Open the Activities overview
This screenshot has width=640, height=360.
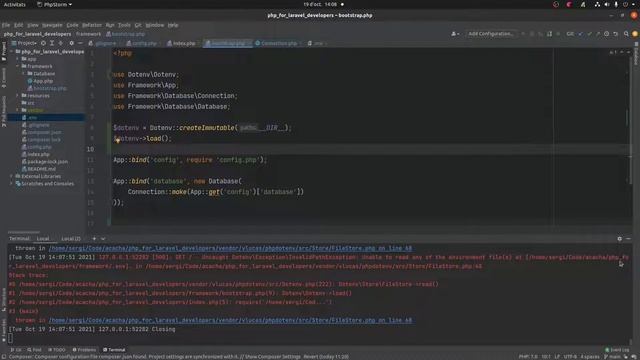(x=15, y=4)
